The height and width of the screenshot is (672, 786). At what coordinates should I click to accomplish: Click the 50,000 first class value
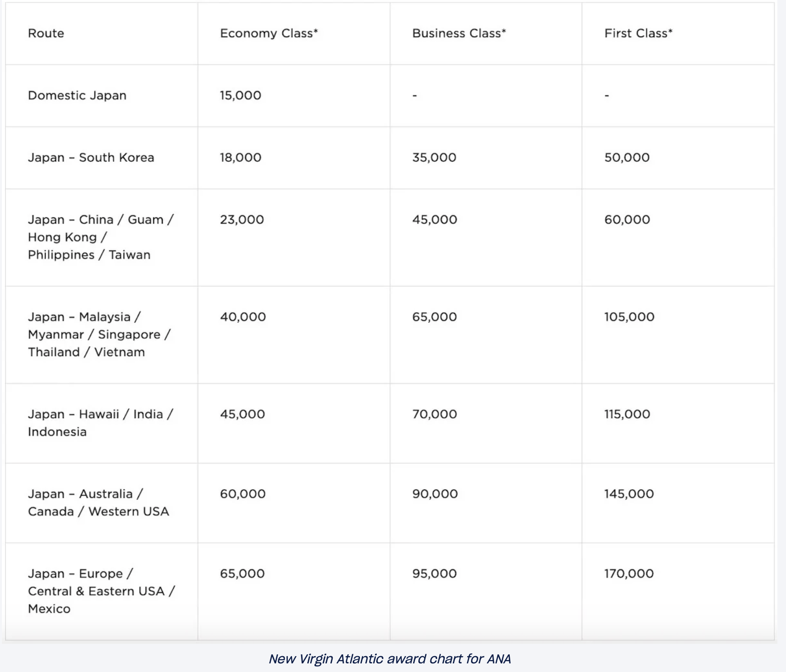[x=627, y=157]
